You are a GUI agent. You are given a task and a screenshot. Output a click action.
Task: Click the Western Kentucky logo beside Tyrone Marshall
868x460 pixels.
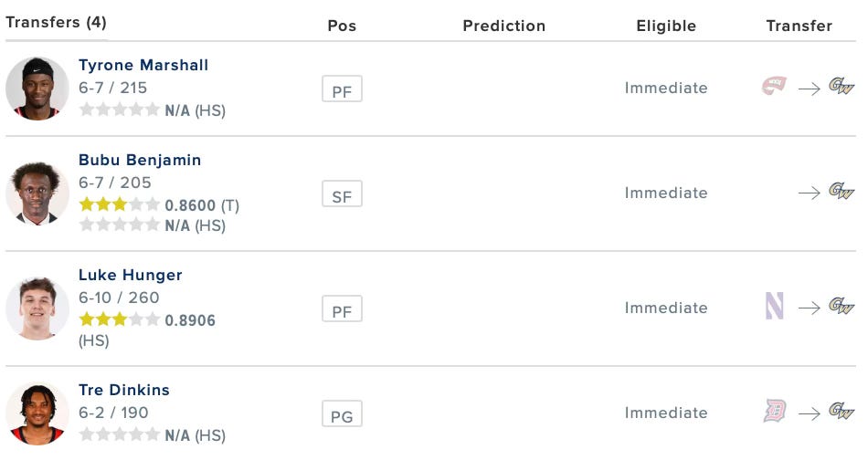(774, 87)
